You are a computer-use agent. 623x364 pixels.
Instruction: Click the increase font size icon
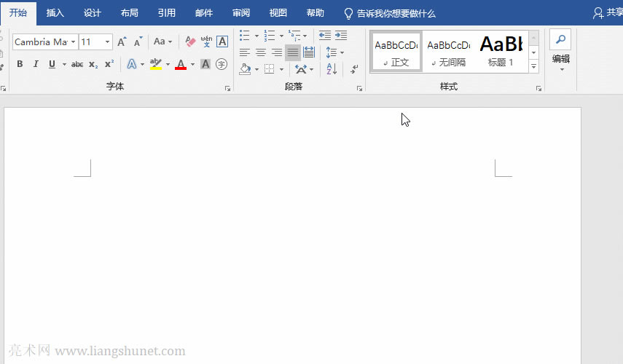click(x=122, y=41)
